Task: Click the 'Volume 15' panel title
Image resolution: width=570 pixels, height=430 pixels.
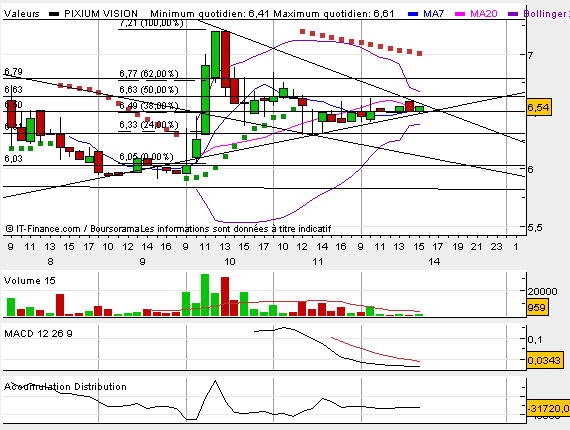Action: [29, 281]
